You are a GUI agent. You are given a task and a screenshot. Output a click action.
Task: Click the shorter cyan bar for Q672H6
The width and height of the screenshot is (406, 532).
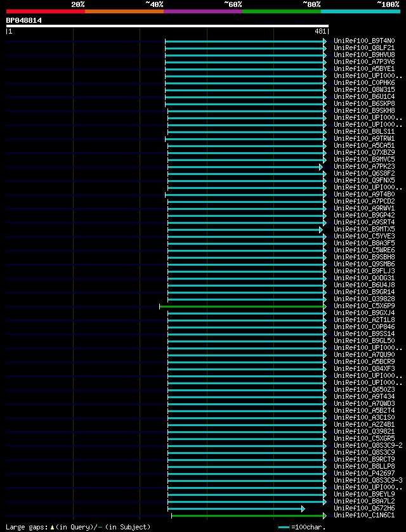click(x=235, y=509)
